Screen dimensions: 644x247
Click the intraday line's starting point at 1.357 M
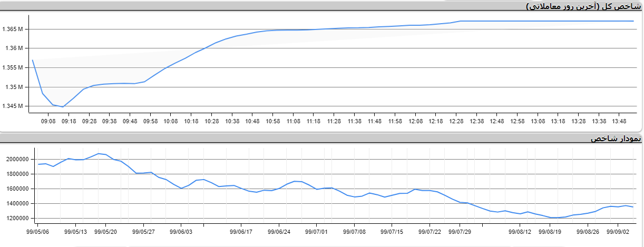(x=33, y=60)
